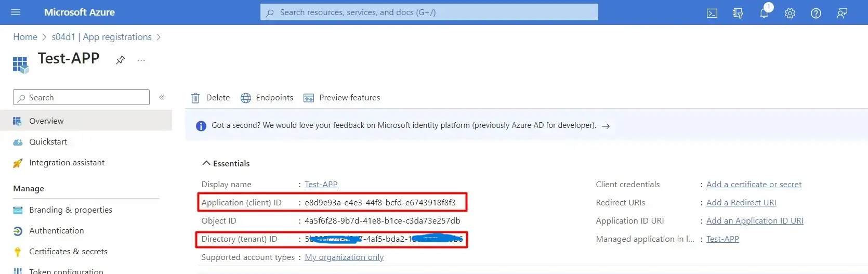The height and width of the screenshot is (274, 868).
Task: Open the ellipsis menu beside Test-APP
Action: tap(141, 60)
